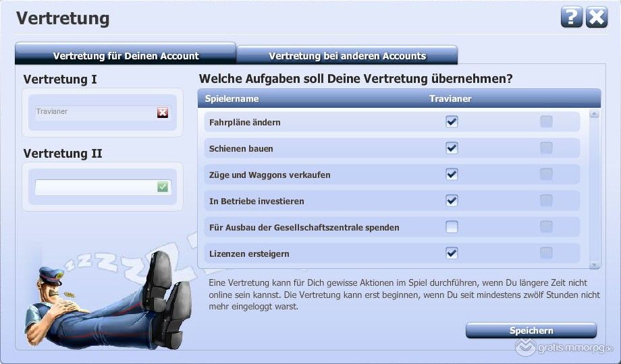This screenshot has height=364, width=621.
Task: Click the Vertretung I Travianer name field
Action: (95, 113)
